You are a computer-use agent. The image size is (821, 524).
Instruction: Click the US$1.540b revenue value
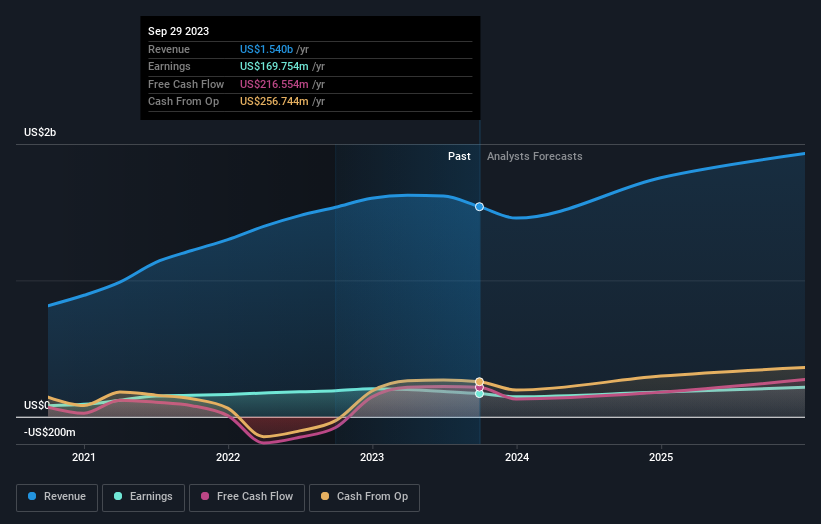point(266,49)
